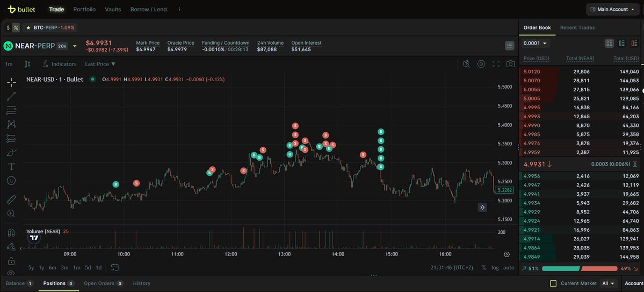This screenshot has height=292, width=644.
Task: Open the All filter dropdown
Action: tap(609, 283)
